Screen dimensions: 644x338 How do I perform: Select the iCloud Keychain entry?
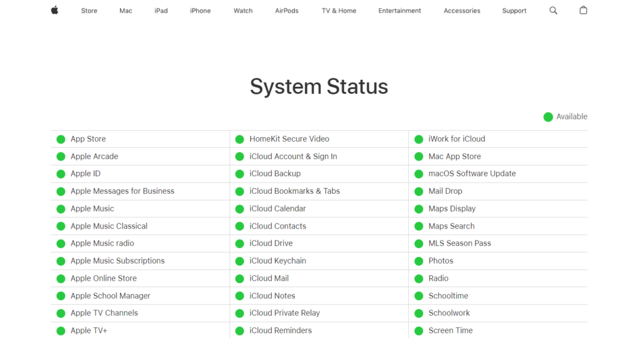(277, 261)
